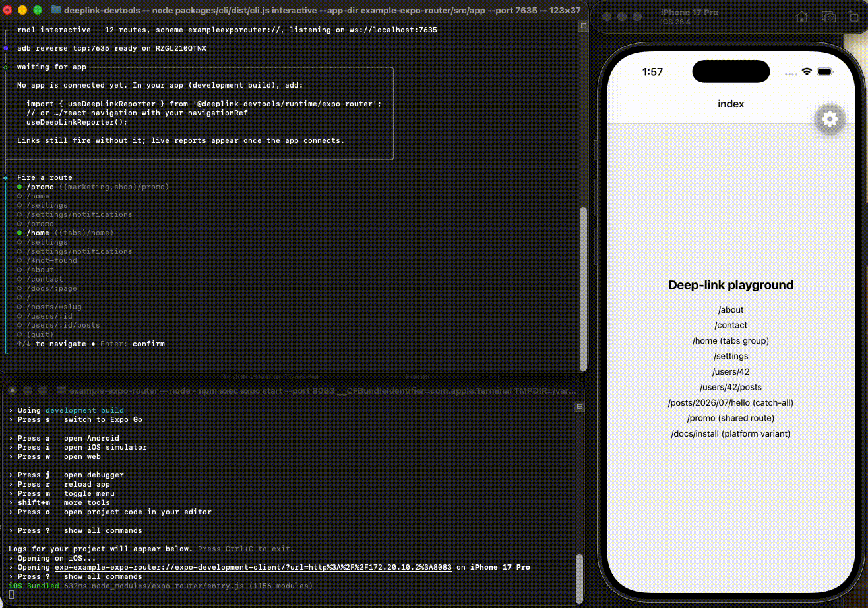Screen dimensions: 868x608
Task: Click the "rndl interactive — 12 routes" header line
Action: coord(227,30)
